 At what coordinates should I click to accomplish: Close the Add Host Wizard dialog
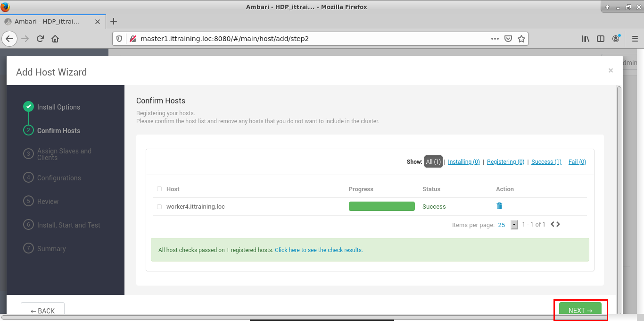pos(611,70)
